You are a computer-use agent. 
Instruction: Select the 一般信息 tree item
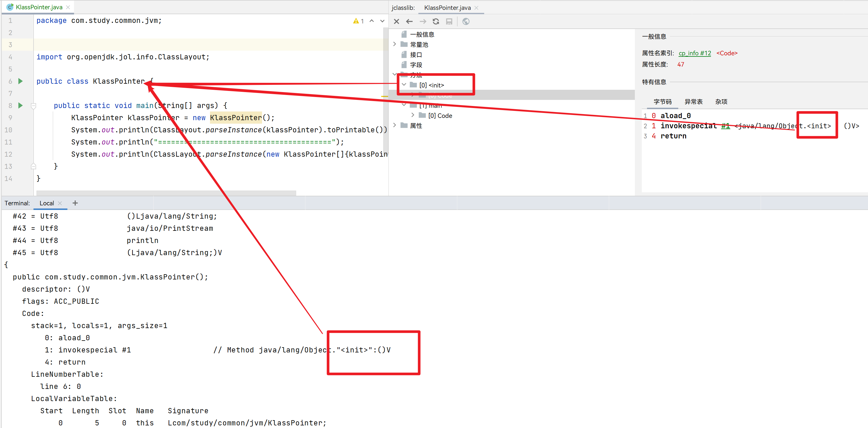coord(422,34)
